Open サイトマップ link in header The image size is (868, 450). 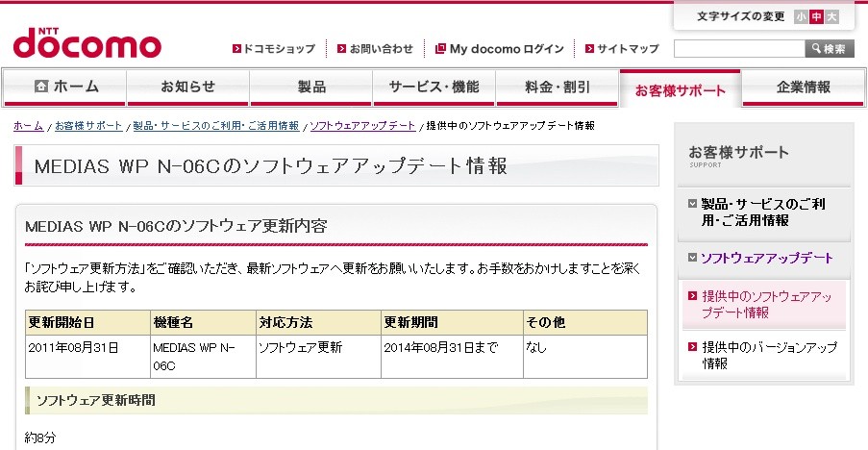pyautogui.click(x=628, y=49)
